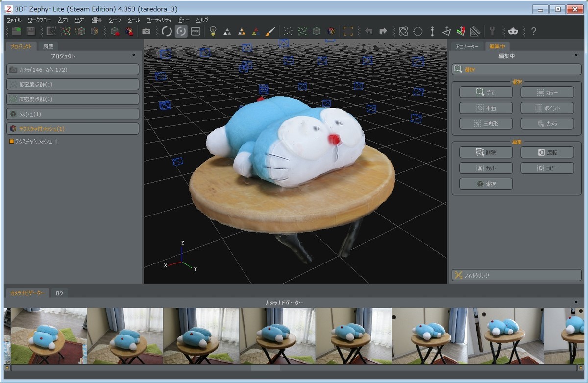Click the 反転 edit button
The height and width of the screenshot is (383, 588).
[x=547, y=152]
